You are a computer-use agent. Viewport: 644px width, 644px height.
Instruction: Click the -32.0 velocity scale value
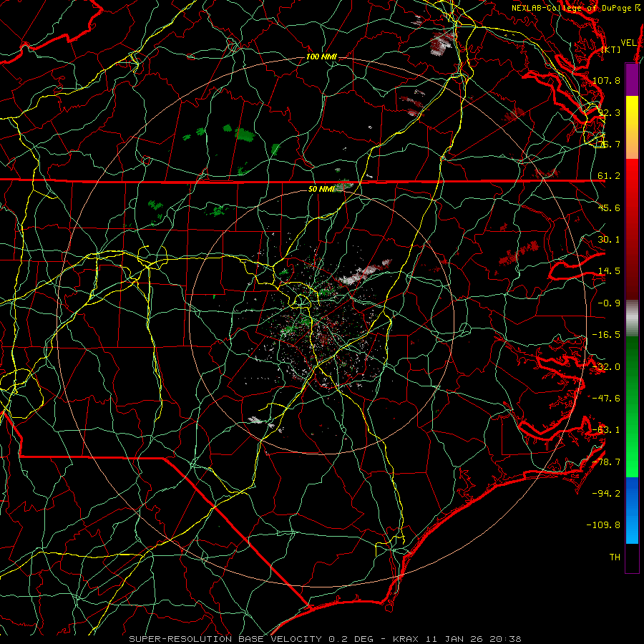coord(606,367)
